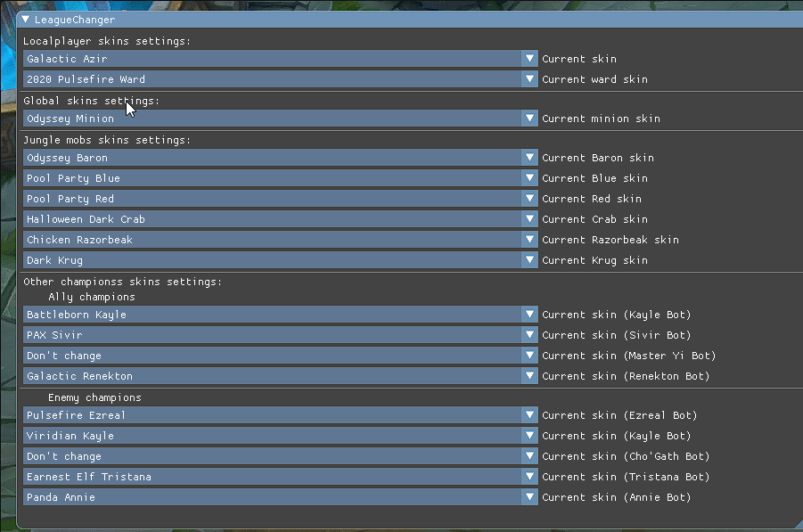Click 'Current skin (Sivir Bot)' label
The image size is (803, 532).
[617, 335]
